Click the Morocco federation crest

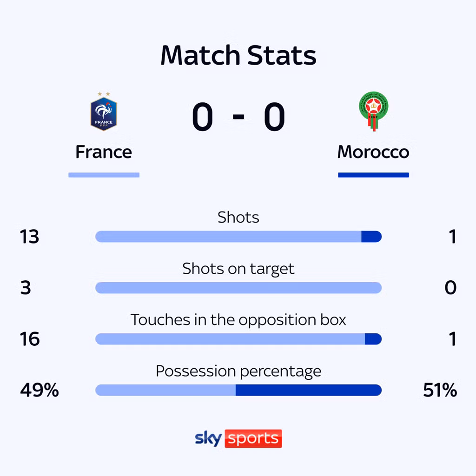373,111
